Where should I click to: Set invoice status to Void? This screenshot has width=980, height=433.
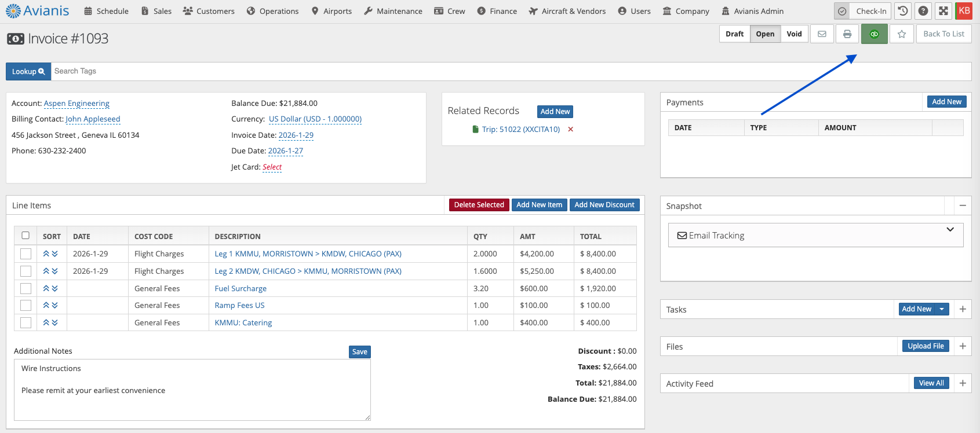(x=794, y=34)
